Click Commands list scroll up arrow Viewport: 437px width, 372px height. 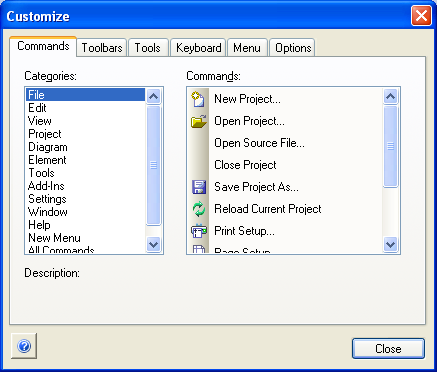coord(390,97)
